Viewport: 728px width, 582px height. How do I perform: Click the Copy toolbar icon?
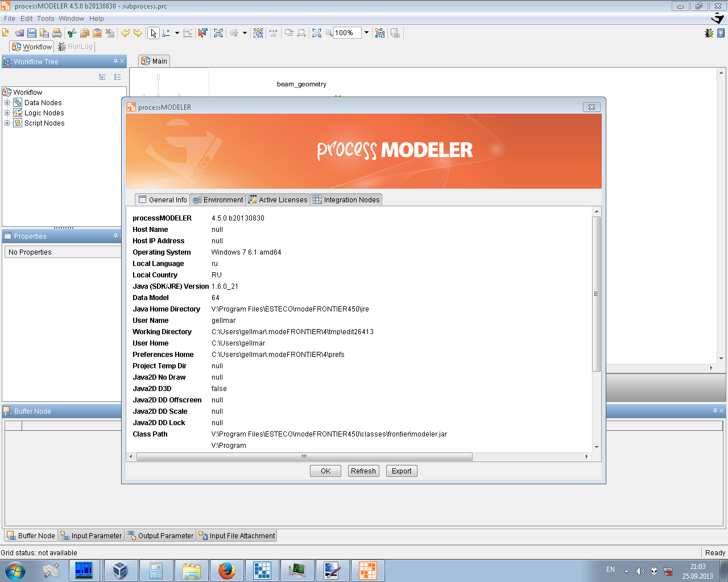click(x=85, y=33)
